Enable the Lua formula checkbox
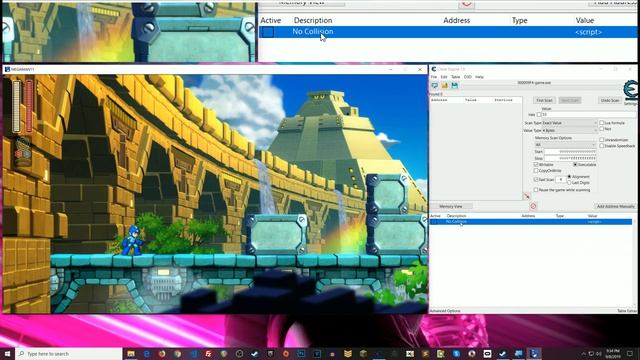Viewport: 640px width, 360px height. pos(602,122)
